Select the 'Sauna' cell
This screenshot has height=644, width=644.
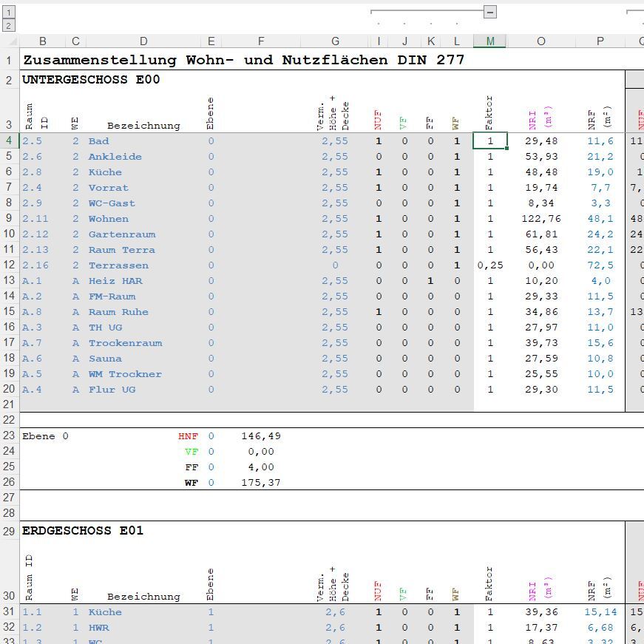pyautogui.click(x=105, y=359)
